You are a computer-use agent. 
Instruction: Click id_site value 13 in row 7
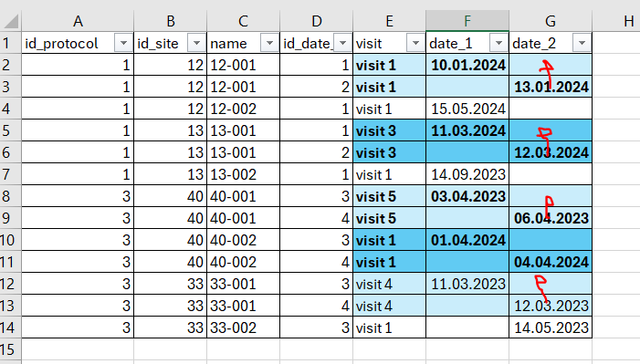tap(170, 174)
